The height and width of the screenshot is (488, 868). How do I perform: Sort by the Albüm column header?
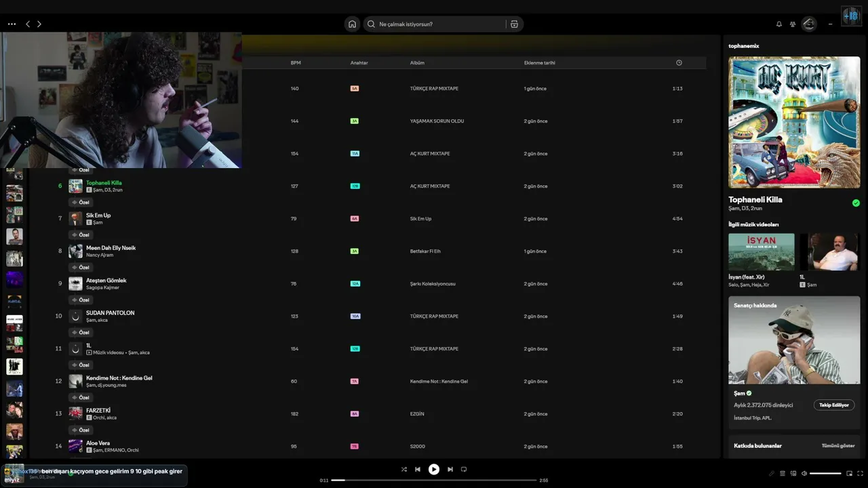point(417,62)
